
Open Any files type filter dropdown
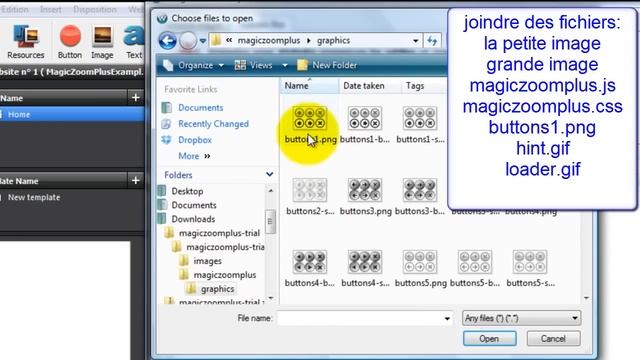521,318
